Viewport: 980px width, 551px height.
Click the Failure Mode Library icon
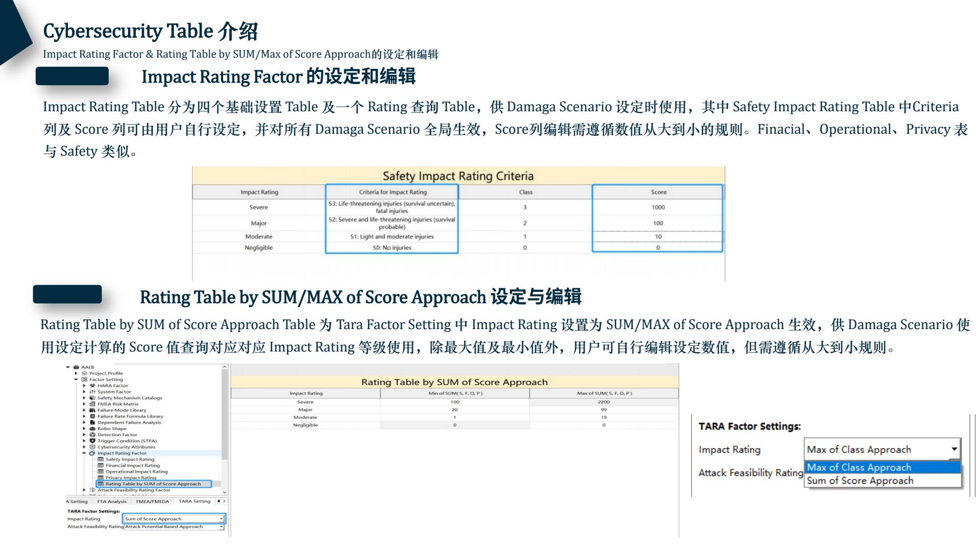point(93,410)
